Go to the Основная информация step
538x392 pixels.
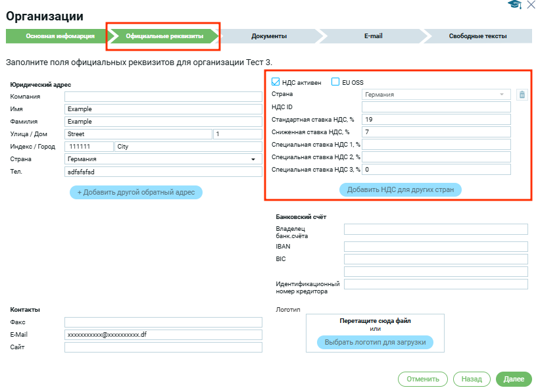pos(61,36)
